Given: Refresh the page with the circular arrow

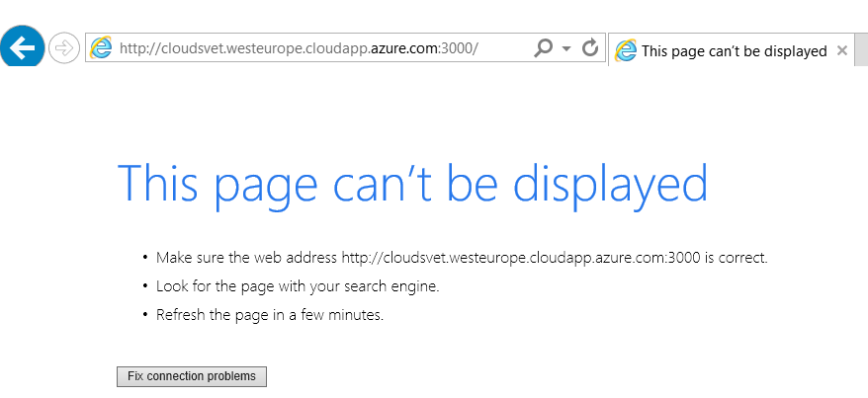Looking at the screenshot, I should tap(590, 48).
